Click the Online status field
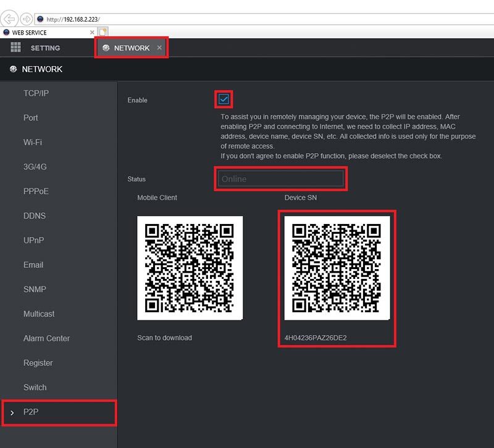The height and width of the screenshot is (448, 494). [x=281, y=178]
